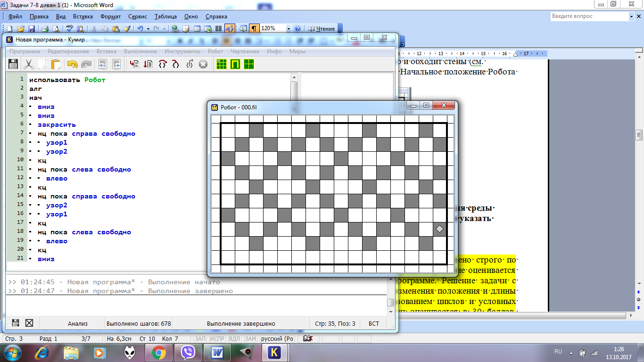Expand the redo history dropdown arrow in Word
Image resolution: width=644 pixels, height=362 pixels.
click(x=165, y=28)
